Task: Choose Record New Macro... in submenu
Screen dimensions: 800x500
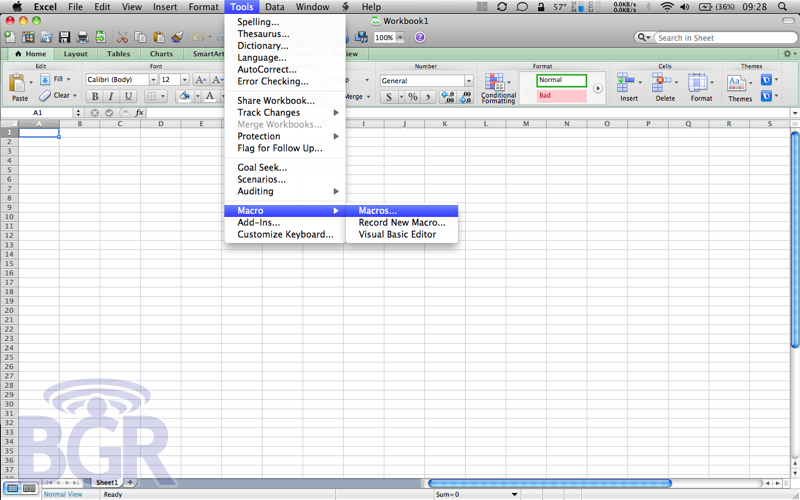Action: pos(402,222)
